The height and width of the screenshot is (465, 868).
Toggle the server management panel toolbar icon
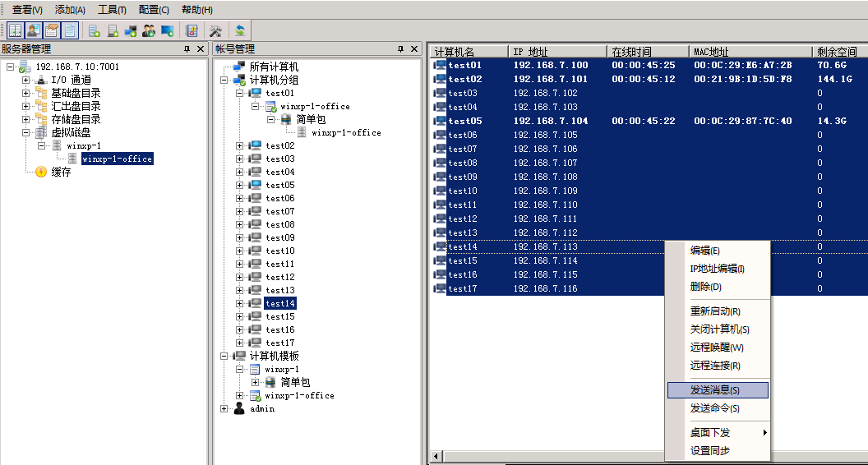click(16, 30)
